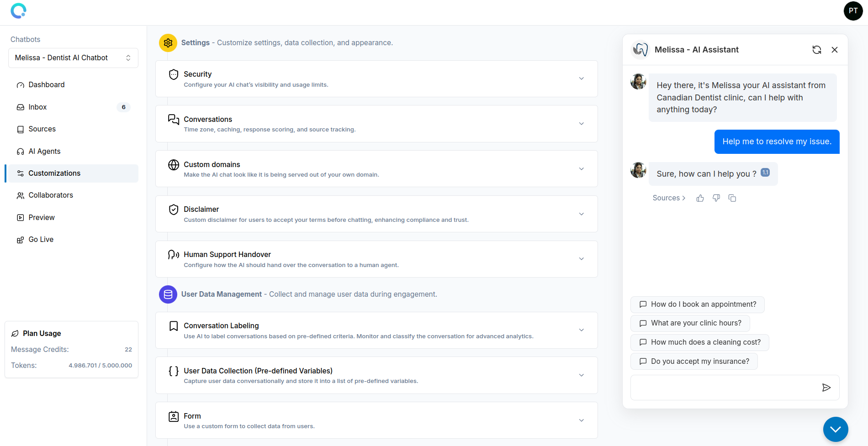Expand the Security settings section
This screenshot has width=868, height=446.
click(581, 78)
